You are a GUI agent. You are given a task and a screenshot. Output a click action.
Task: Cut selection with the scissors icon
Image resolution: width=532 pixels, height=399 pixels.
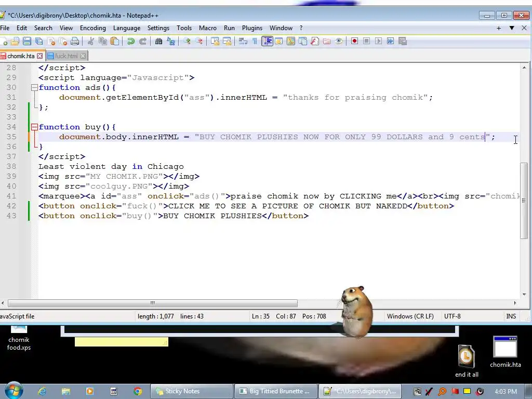pos(90,42)
